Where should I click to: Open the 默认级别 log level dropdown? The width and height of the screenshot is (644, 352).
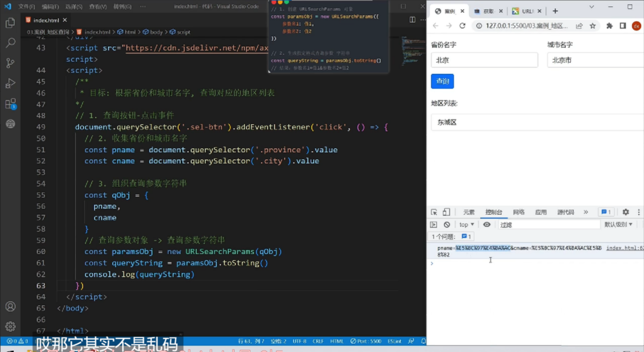tap(618, 224)
